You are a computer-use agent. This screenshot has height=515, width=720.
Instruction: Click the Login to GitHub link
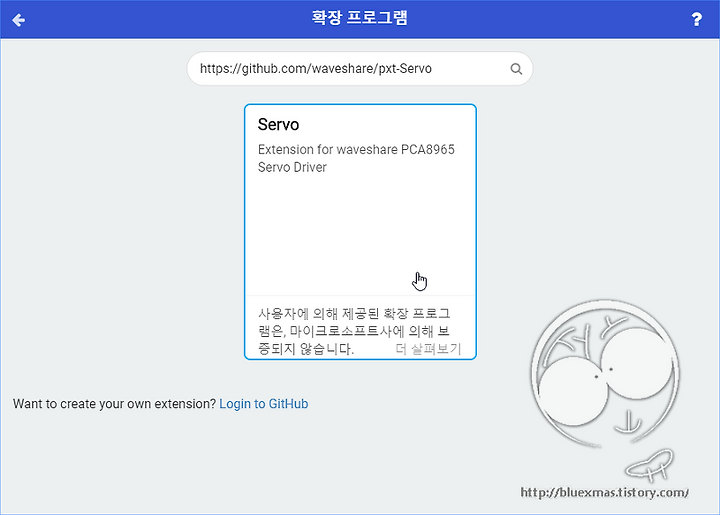tap(264, 404)
